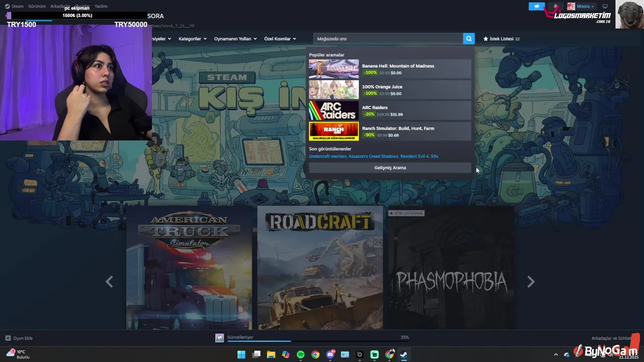Open the RoadCraft game capsule
The height and width of the screenshot is (362, 644).
(320, 267)
